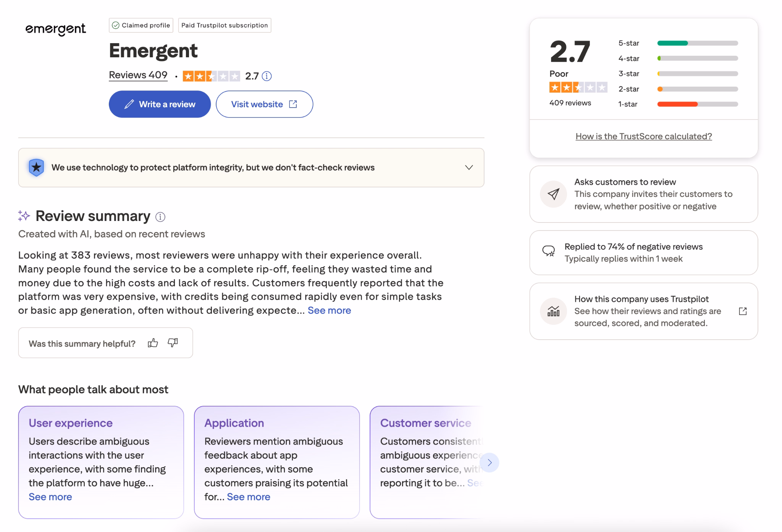Click the Replied to 74% of negative reviews text
The height and width of the screenshot is (532, 782).
[x=633, y=247]
